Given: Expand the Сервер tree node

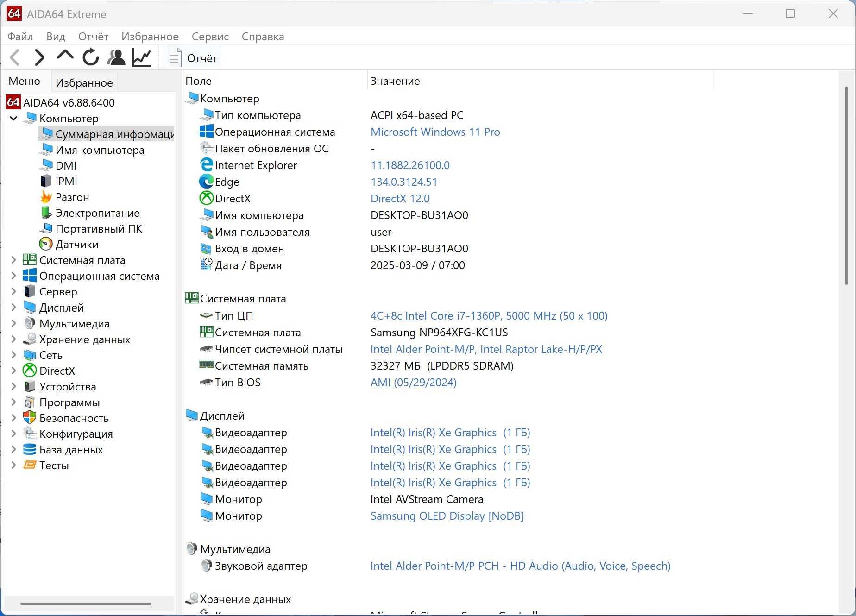Looking at the screenshot, I should click(x=13, y=291).
